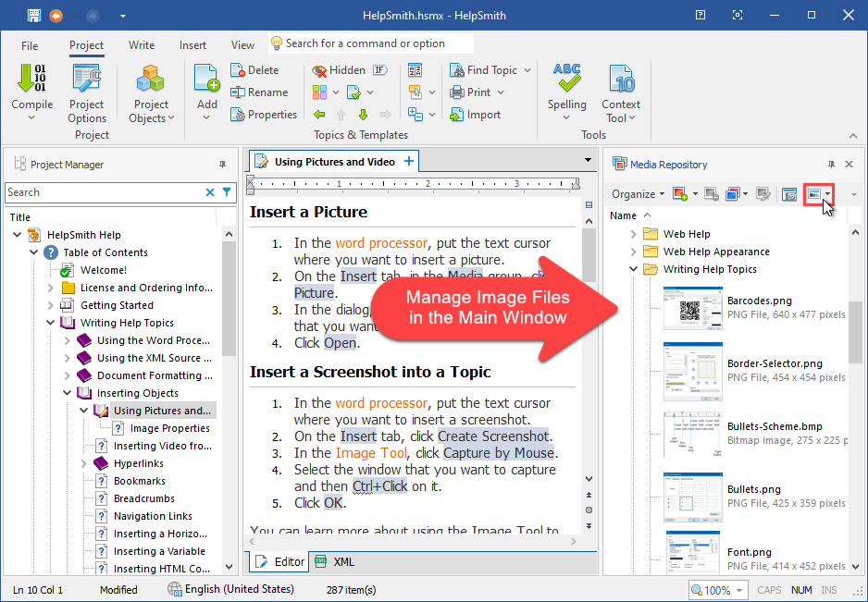The width and height of the screenshot is (868, 602).
Task: Open the Organize dropdown in Media Repository
Action: 638,193
